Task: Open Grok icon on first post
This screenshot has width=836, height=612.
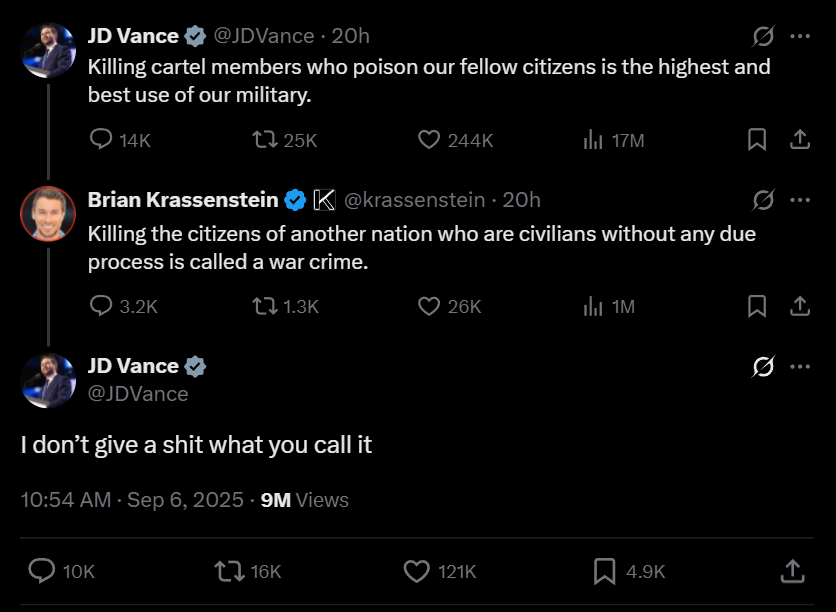Action: [x=763, y=36]
